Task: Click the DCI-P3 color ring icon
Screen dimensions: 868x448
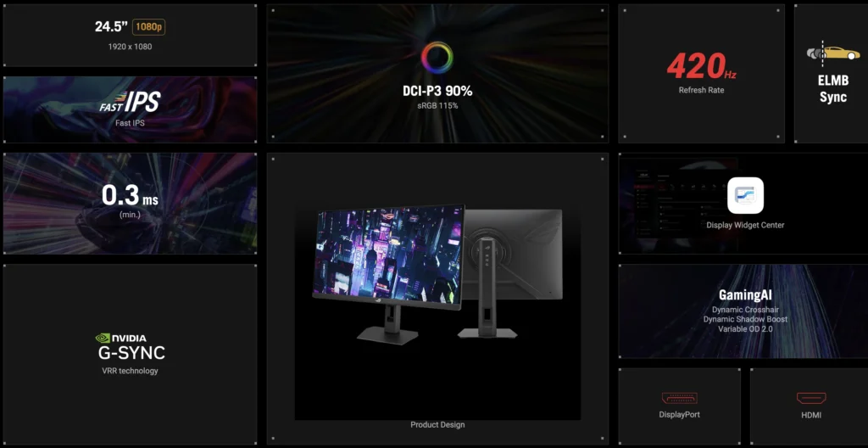Action: pos(437,58)
